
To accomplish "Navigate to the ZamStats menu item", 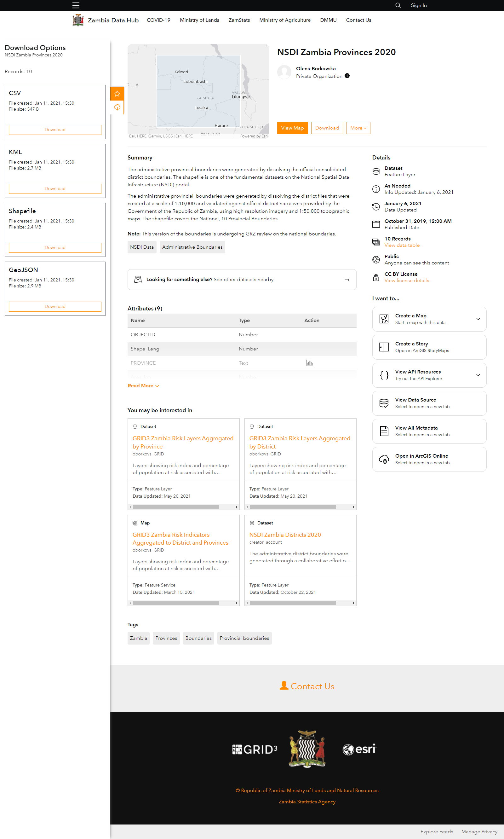I will click(x=239, y=20).
